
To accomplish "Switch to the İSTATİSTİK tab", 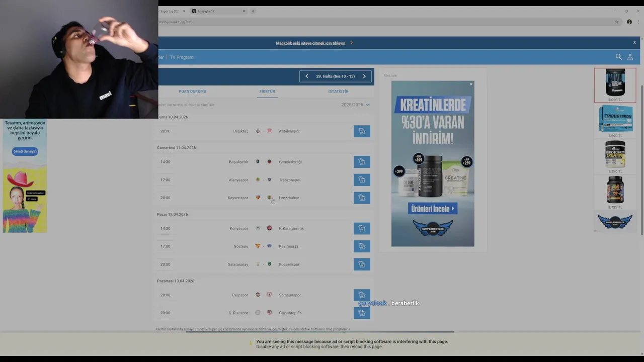I will (338, 92).
